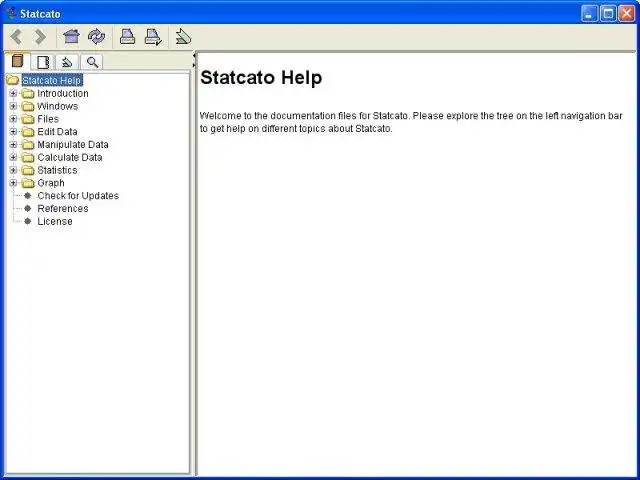640x480 pixels.
Task: Open the Edit Data topic
Action: click(57, 132)
